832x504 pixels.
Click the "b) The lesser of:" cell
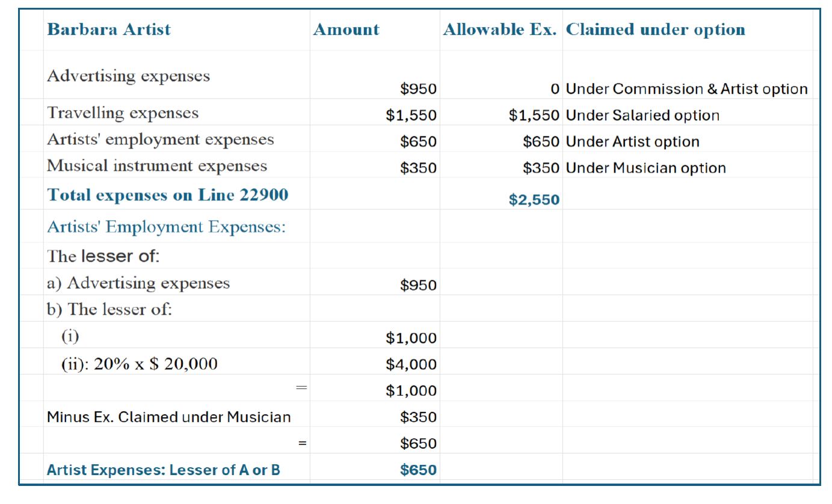109,309
